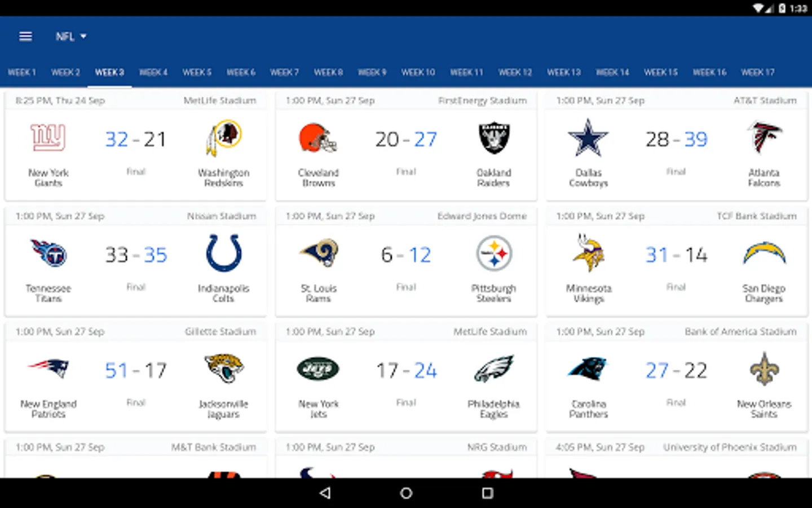Open the hamburger navigation menu
Image resolution: width=812 pixels, height=508 pixels.
tap(25, 37)
